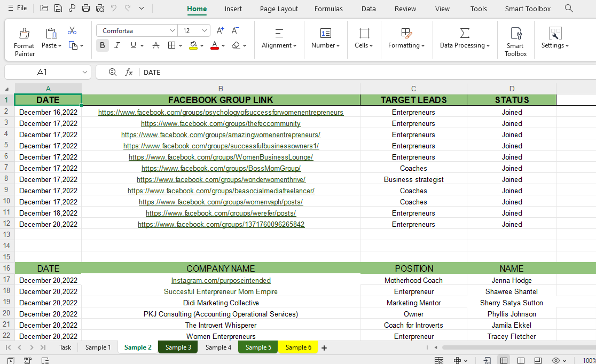Click the Format Painter tool
The width and height of the screenshot is (596, 364).
tap(24, 41)
